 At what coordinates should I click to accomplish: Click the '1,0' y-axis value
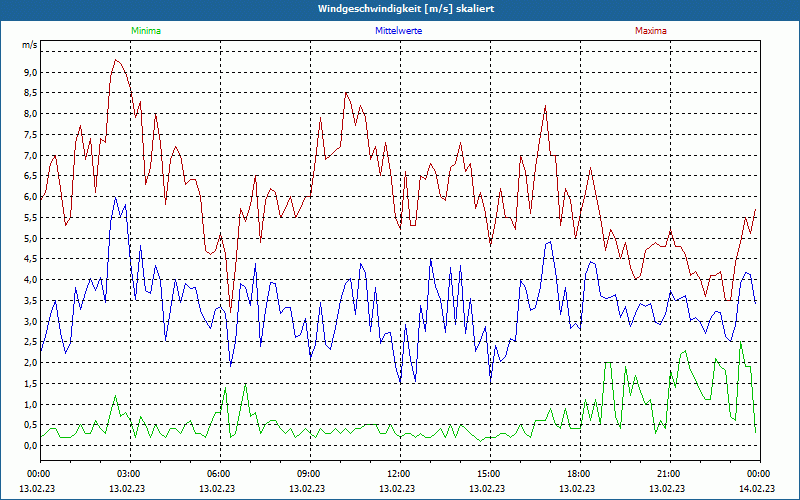point(31,404)
